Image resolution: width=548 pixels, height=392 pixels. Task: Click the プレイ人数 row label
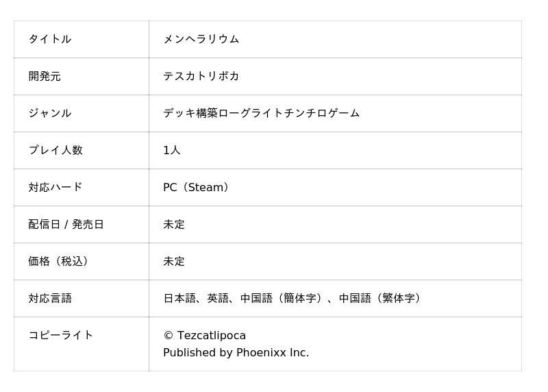pyautogui.click(x=55, y=150)
